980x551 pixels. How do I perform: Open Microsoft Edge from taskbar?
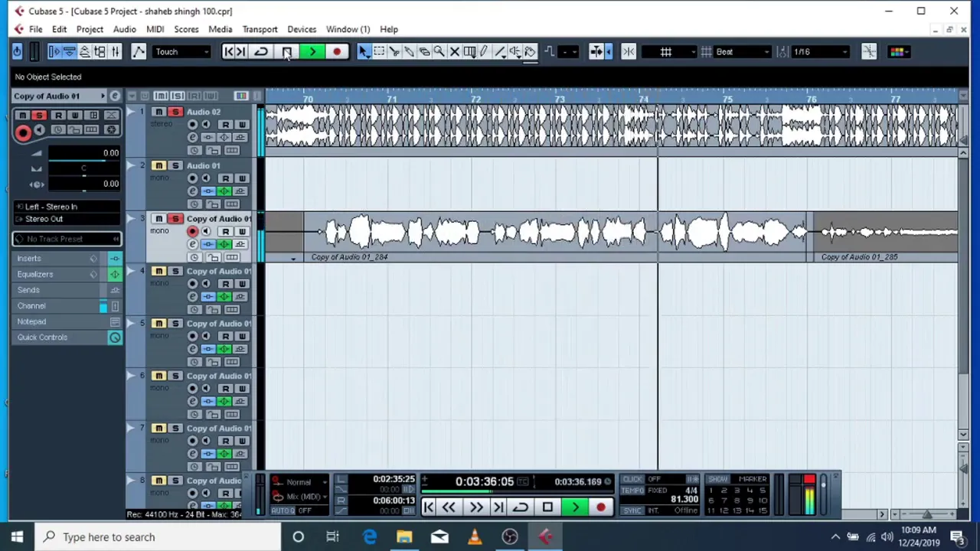(369, 536)
